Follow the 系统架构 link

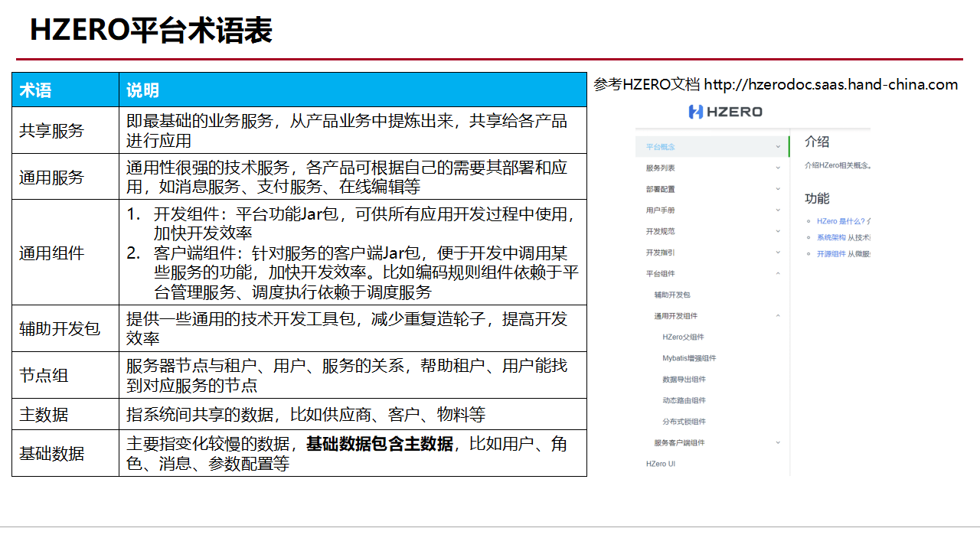tap(831, 237)
